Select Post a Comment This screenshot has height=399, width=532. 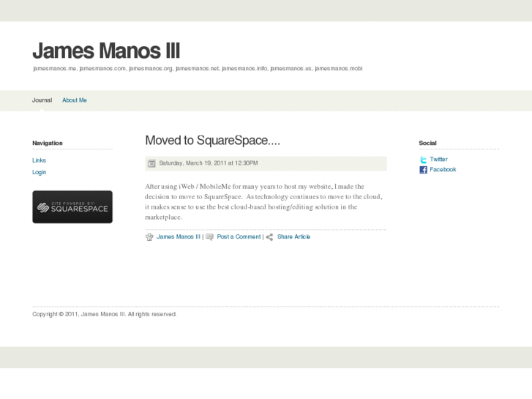239,236
